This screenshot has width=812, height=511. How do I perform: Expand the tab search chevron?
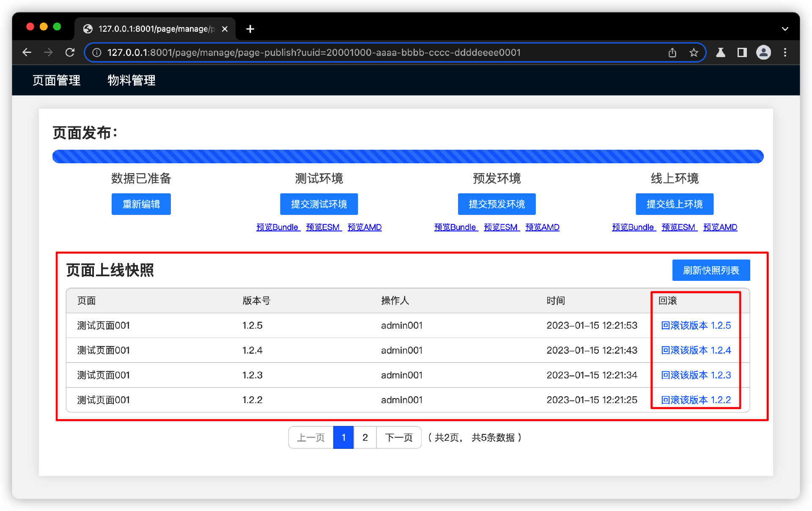[785, 29]
